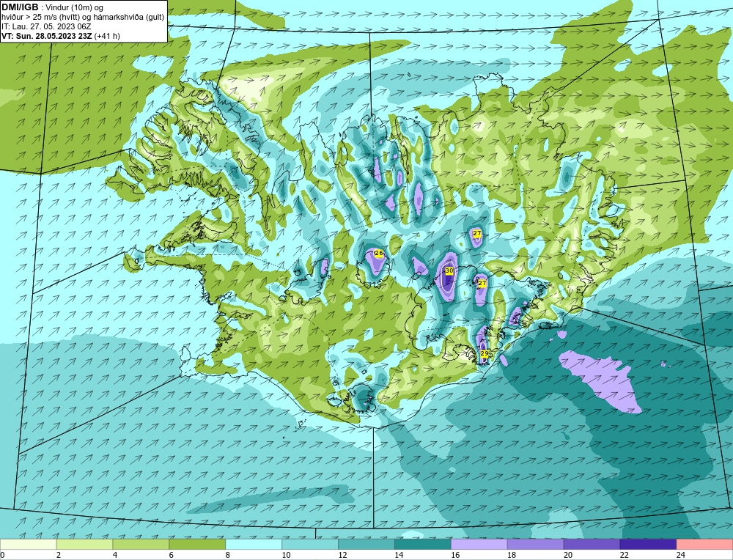Screen dimensions: 733x560
Task: Select the legend scale label 18
Action: (512, 555)
